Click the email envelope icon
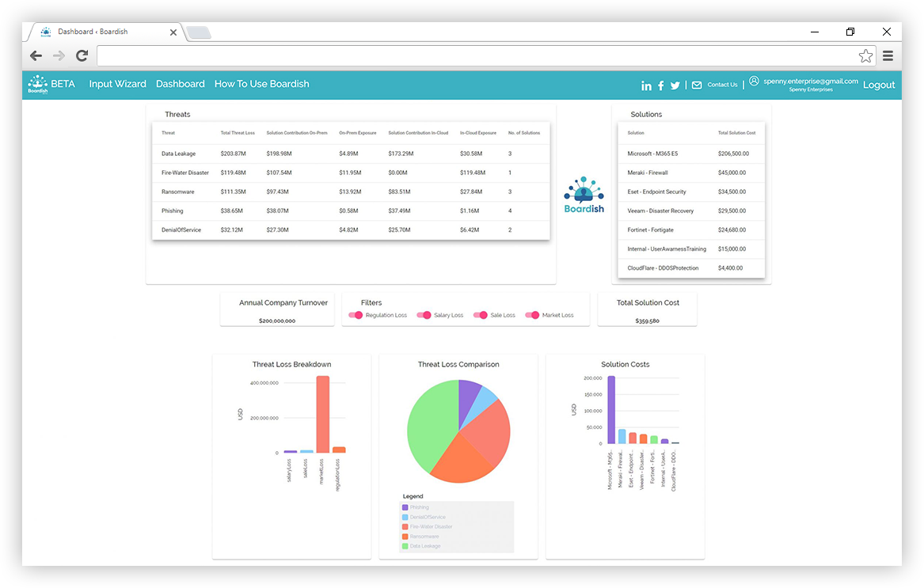The width and height of the screenshot is (924, 588). [697, 85]
